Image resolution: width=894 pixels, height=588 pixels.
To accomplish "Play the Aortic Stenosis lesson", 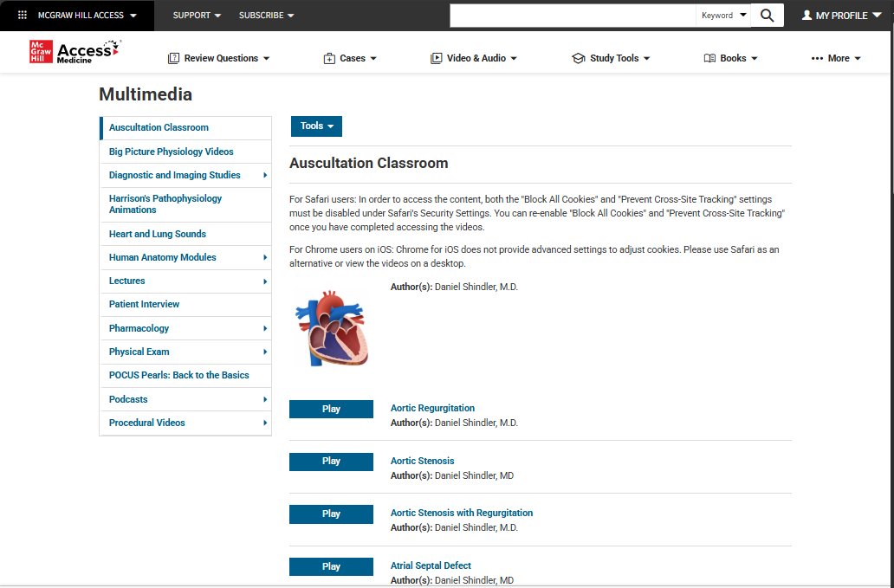I will tap(331, 462).
